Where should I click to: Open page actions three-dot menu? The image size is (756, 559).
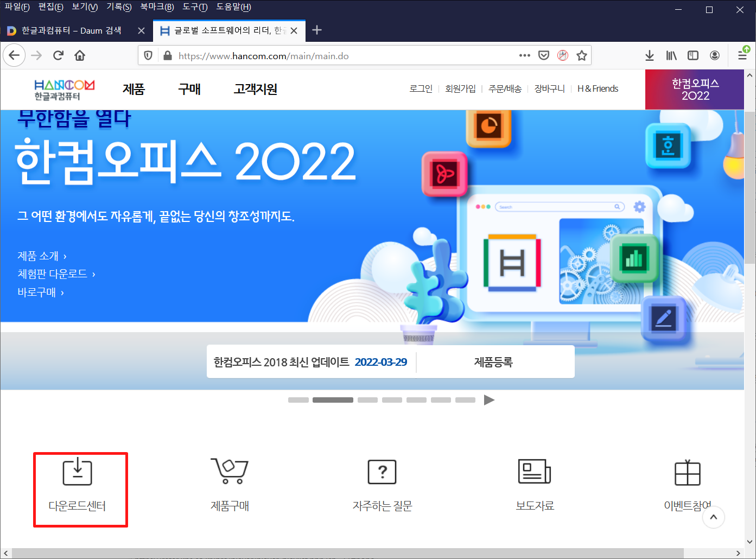[x=524, y=55]
